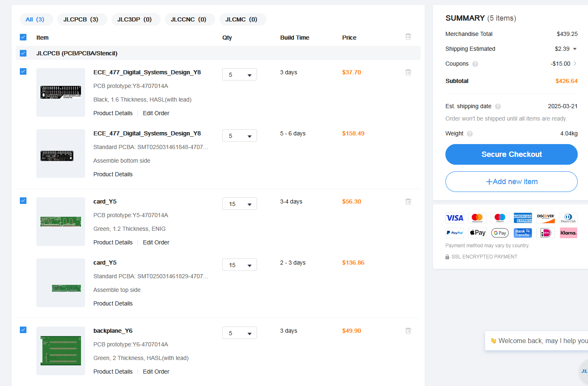Screen dimensions: 588x386
Task: Switch to the JLC3DP (0) tab
Action: tap(135, 19)
